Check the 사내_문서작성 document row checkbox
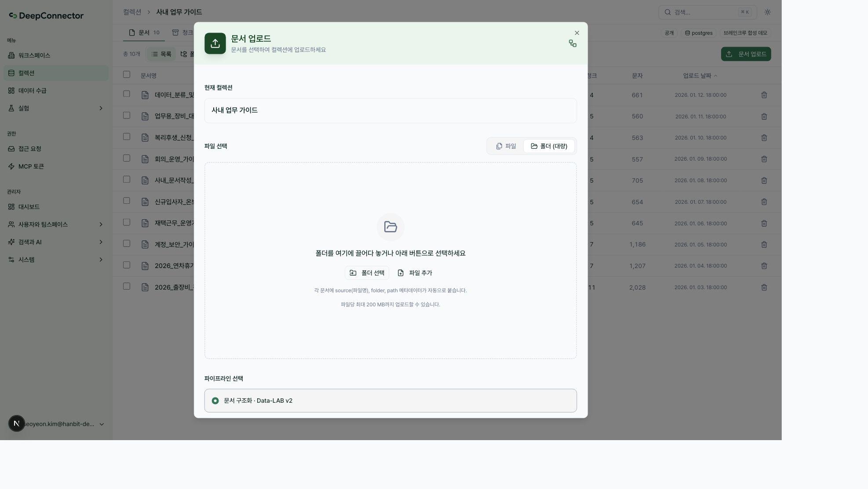The width and height of the screenshot is (868, 489). [x=127, y=179]
